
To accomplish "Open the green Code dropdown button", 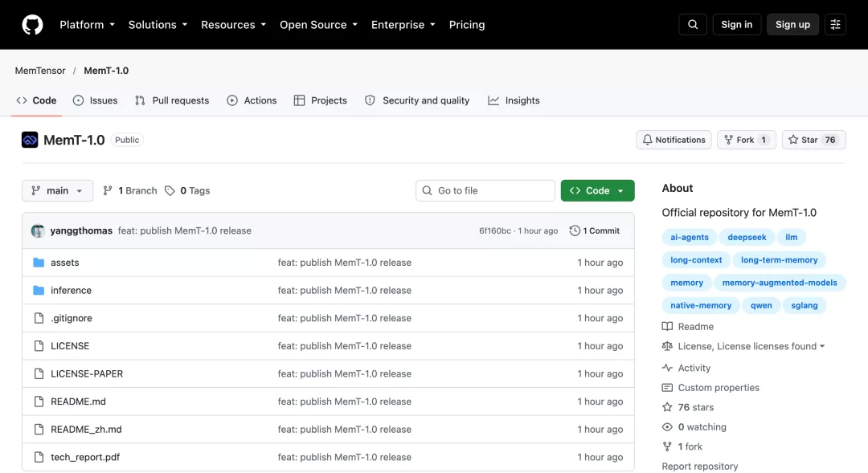I will [x=597, y=190].
